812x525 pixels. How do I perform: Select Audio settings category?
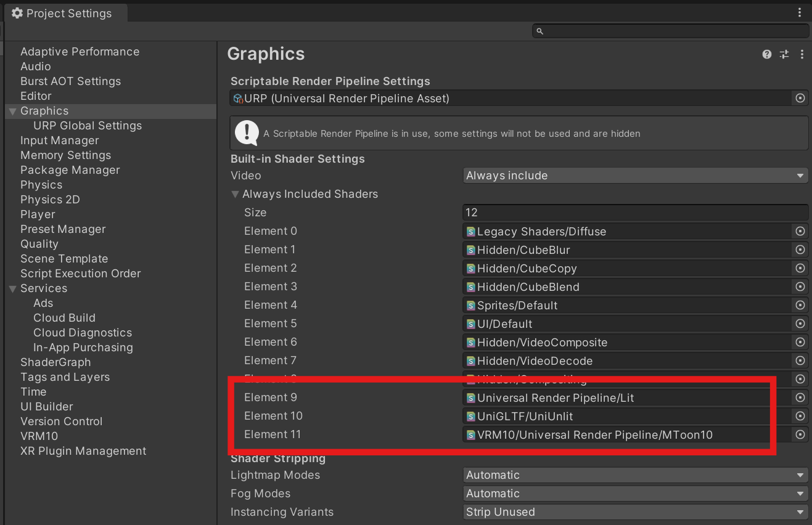(x=35, y=67)
